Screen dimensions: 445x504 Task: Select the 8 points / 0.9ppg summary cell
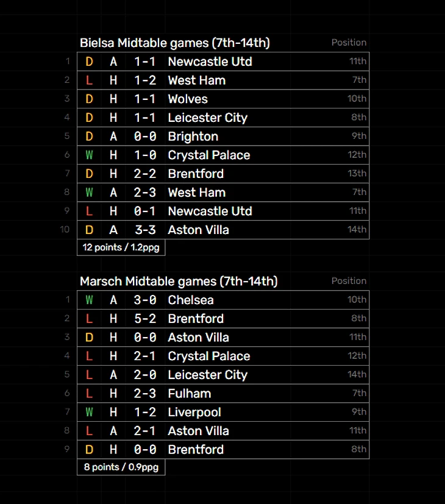tap(121, 467)
